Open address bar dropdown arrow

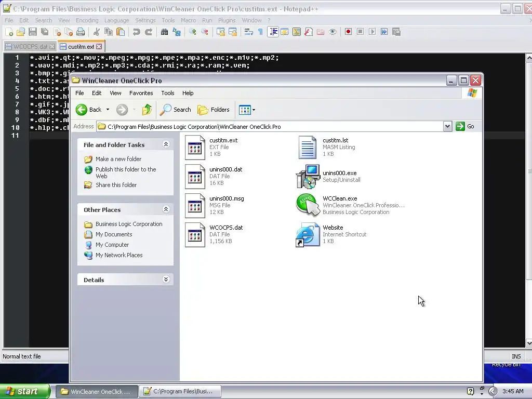[447, 127]
